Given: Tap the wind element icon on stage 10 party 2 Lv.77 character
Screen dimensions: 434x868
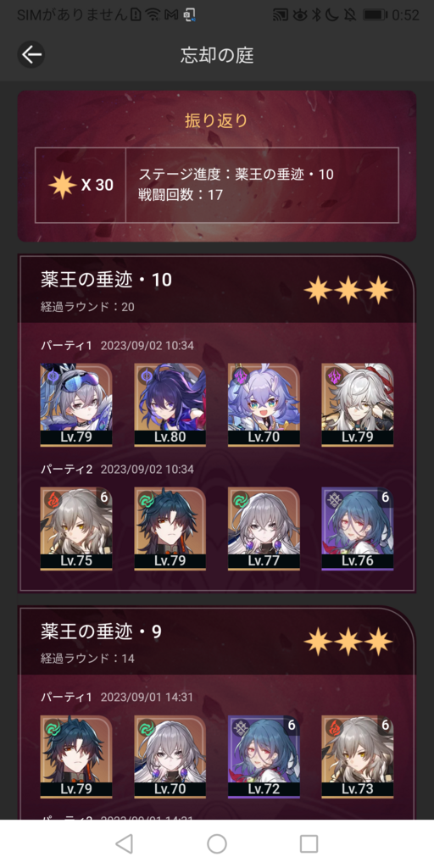Looking at the screenshot, I should [x=240, y=499].
